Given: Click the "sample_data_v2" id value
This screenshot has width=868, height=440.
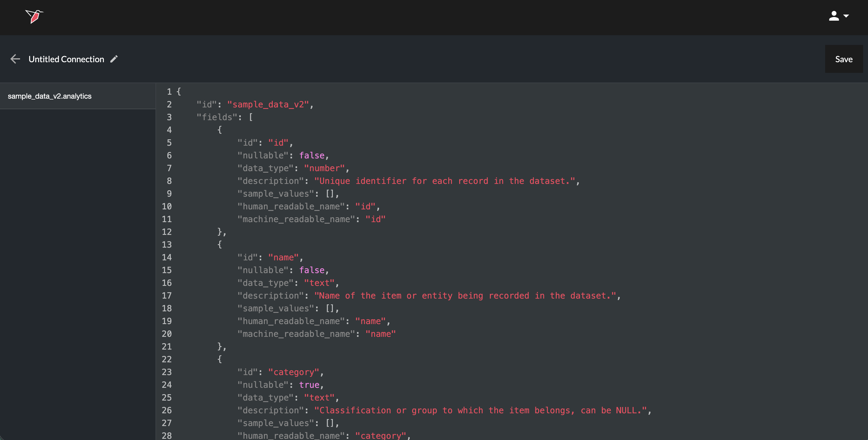Looking at the screenshot, I should pos(268,104).
